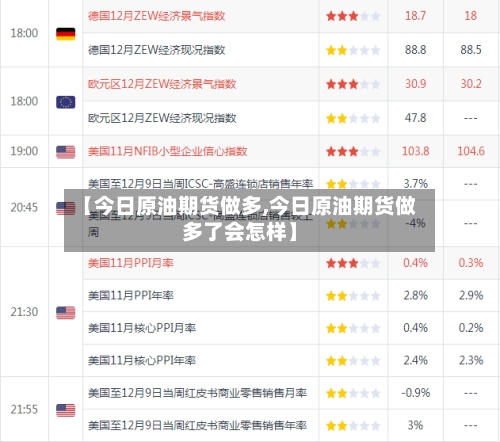Click the previous value 30.9

pos(415,84)
